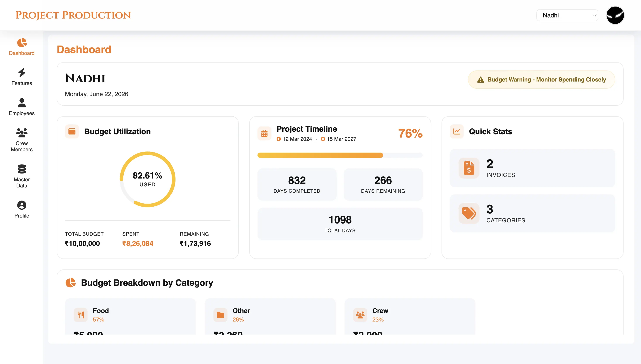
Task: Click the Project Production logo text
Action: click(73, 15)
